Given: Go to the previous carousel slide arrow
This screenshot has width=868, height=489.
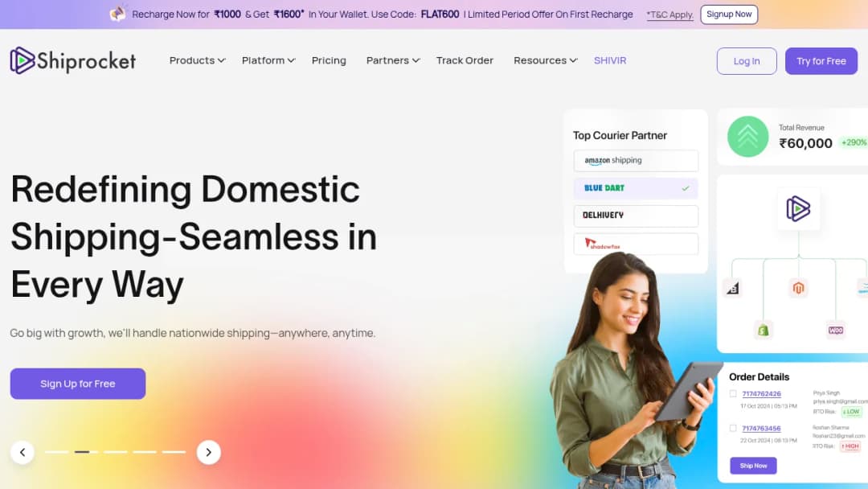Looking at the screenshot, I should 23,453.
